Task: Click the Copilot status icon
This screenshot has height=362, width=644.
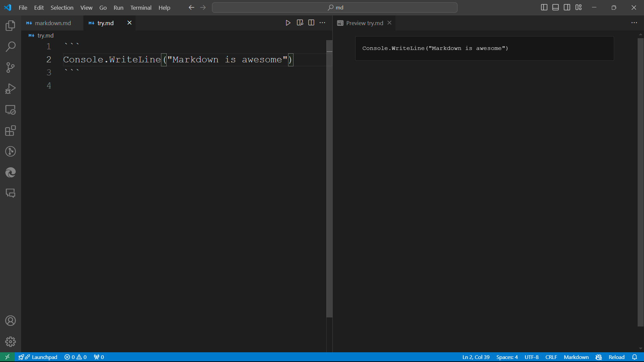Action: (x=599, y=357)
